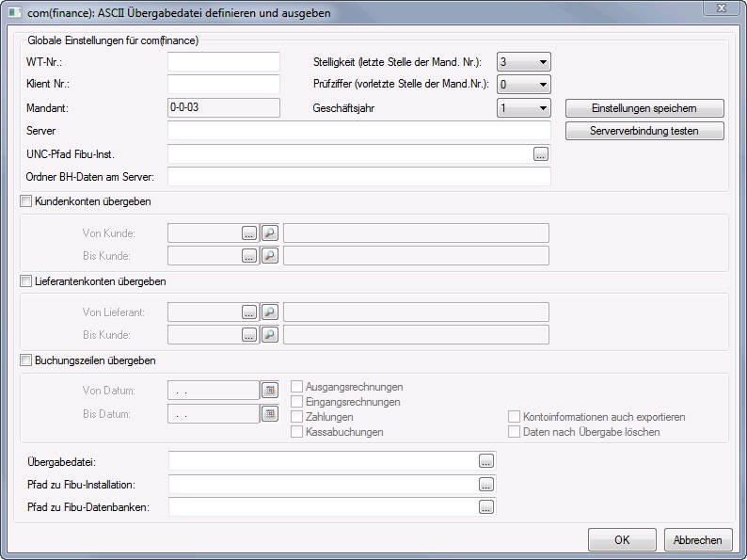Browse for Übergabedatei file
The image size is (747, 560).
click(486, 461)
